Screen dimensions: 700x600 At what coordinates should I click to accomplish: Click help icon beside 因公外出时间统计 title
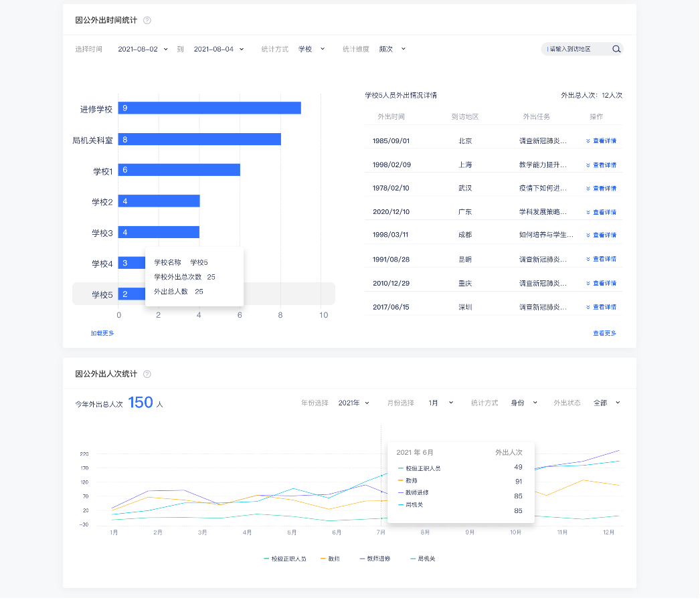point(147,20)
